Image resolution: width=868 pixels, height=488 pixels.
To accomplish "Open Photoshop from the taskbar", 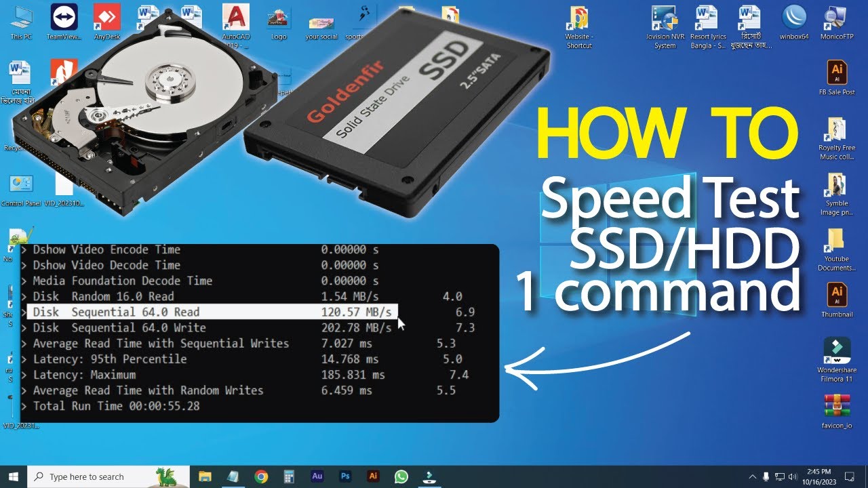I will tap(344, 476).
